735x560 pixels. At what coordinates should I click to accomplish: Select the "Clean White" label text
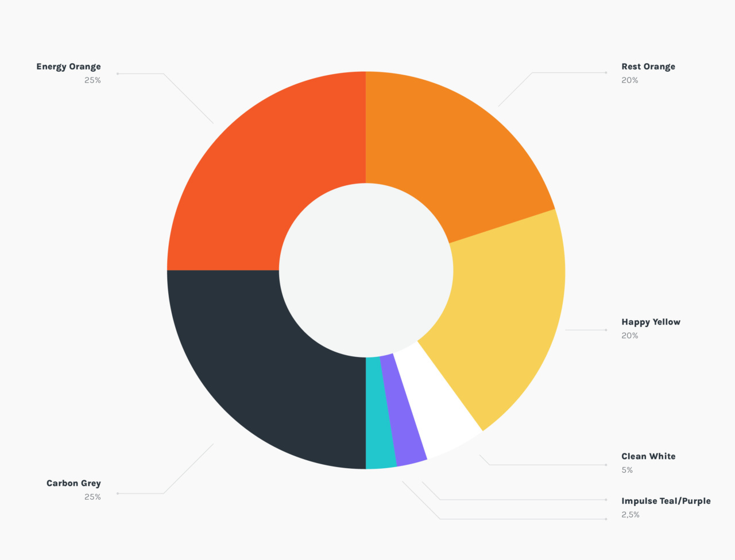tap(648, 456)
